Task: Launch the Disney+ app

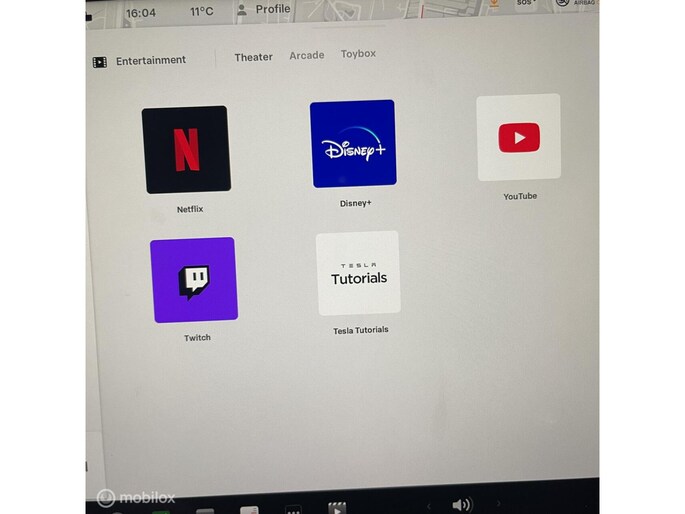Action: coord(353,144)
